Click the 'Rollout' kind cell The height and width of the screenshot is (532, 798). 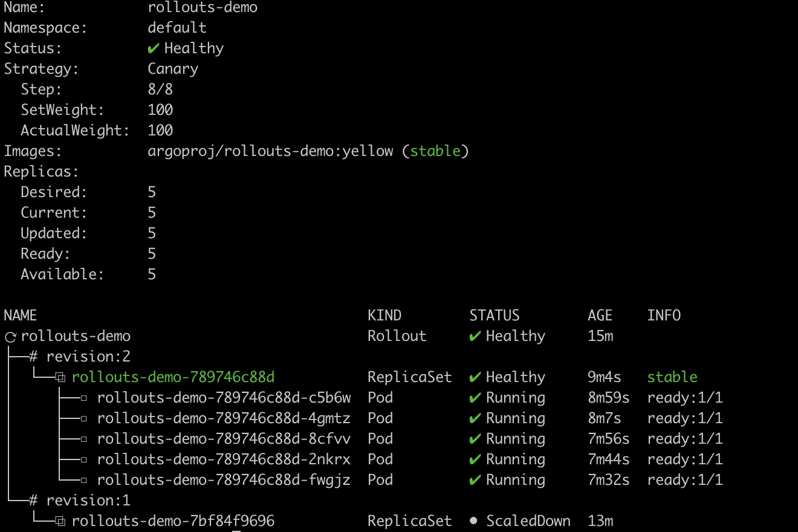point(397,336)
